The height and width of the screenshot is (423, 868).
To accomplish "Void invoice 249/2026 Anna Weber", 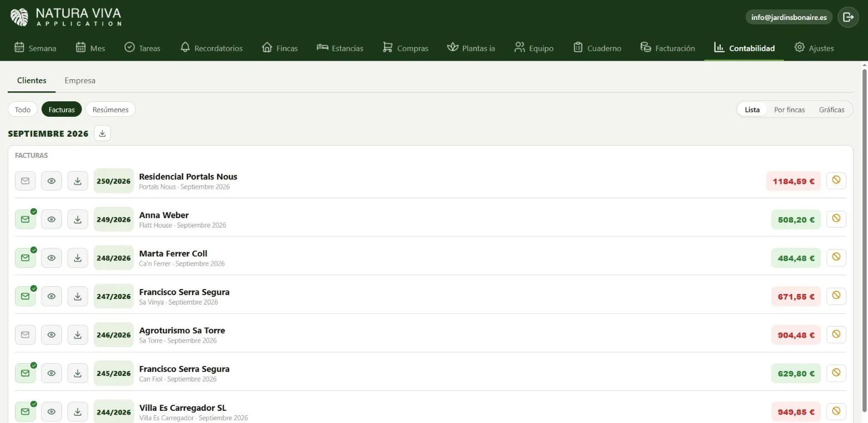I will [836, 219].
